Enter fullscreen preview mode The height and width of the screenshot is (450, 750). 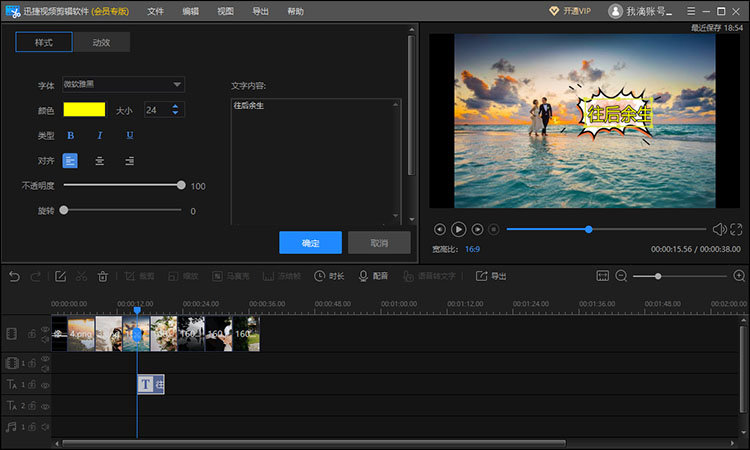click(736, 230)
